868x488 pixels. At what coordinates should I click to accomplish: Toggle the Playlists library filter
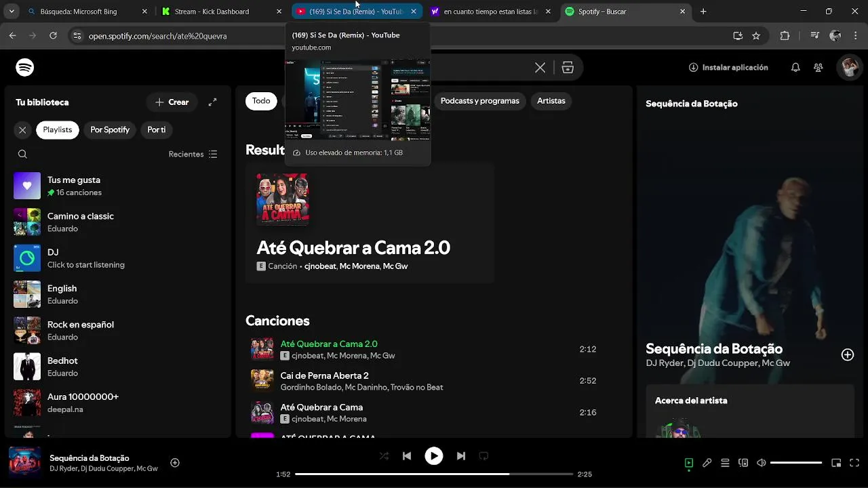pyautogui.click(x=58, y=129)
